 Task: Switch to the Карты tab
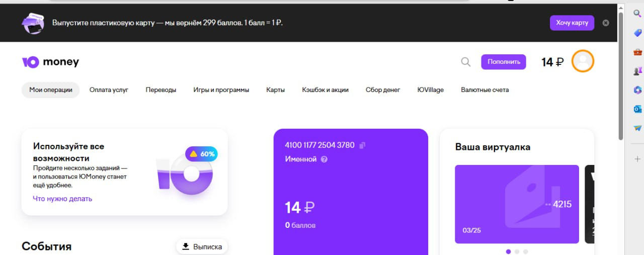(276, 90)
